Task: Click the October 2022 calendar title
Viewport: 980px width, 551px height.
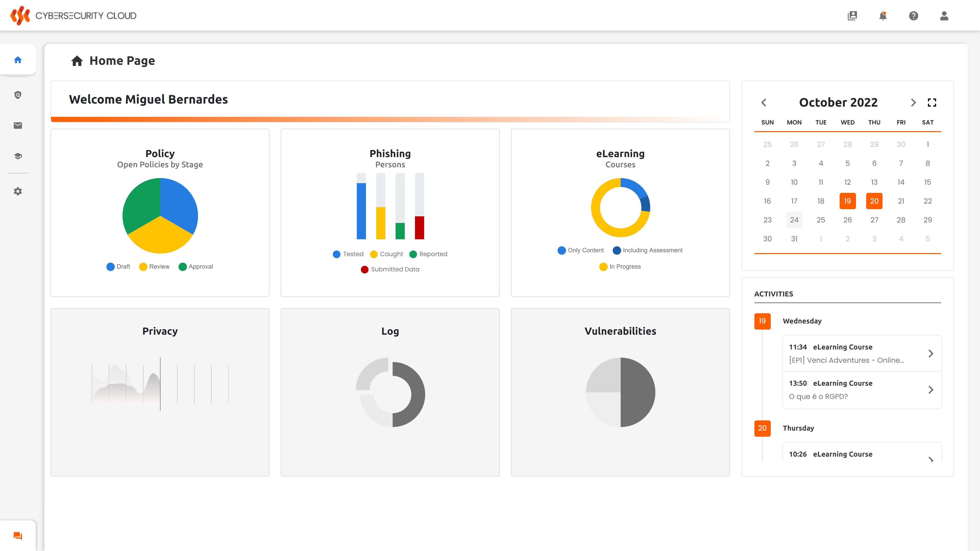Action: point(838,102)
